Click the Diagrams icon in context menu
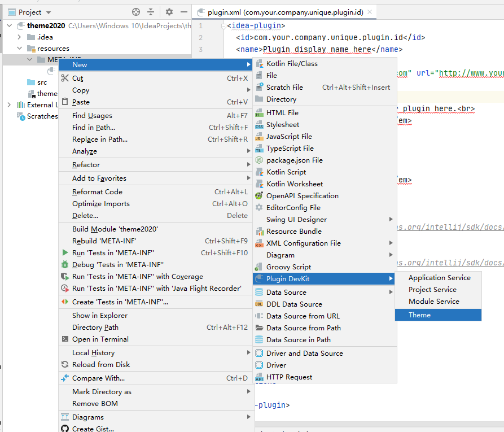The image size is (504, 432). [x=65, y=417]
